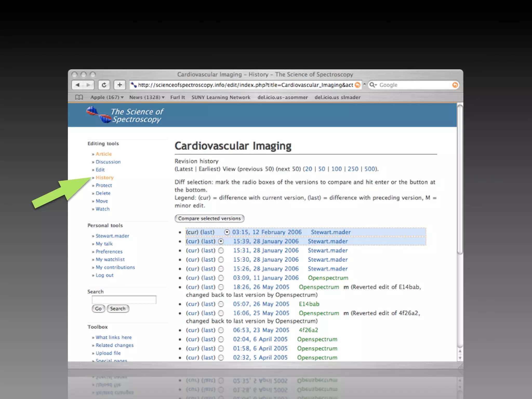
Task: Open the Article editing tool
Action: coord(104,154)
